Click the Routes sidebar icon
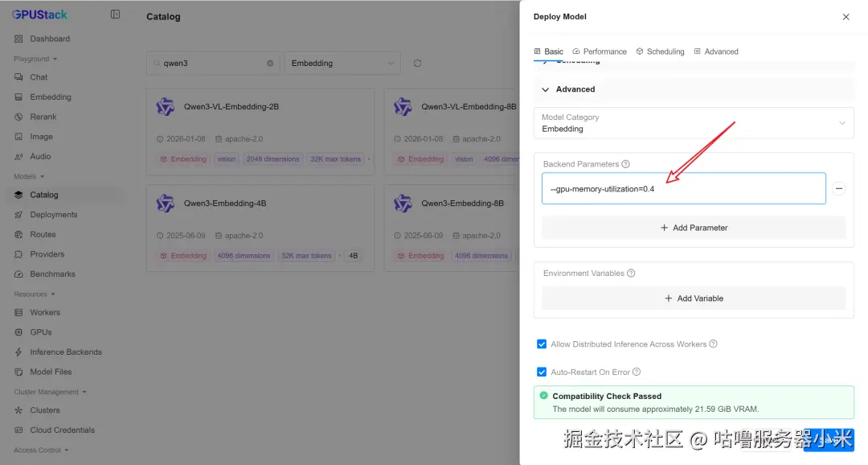The image size is (868, 465). pyautogui.click(x=18, y=234)
